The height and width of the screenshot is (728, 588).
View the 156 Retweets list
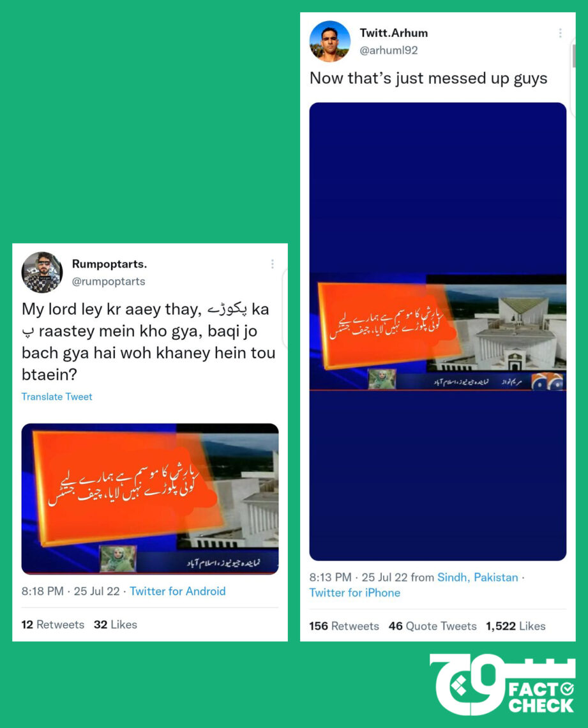[344, 626]
